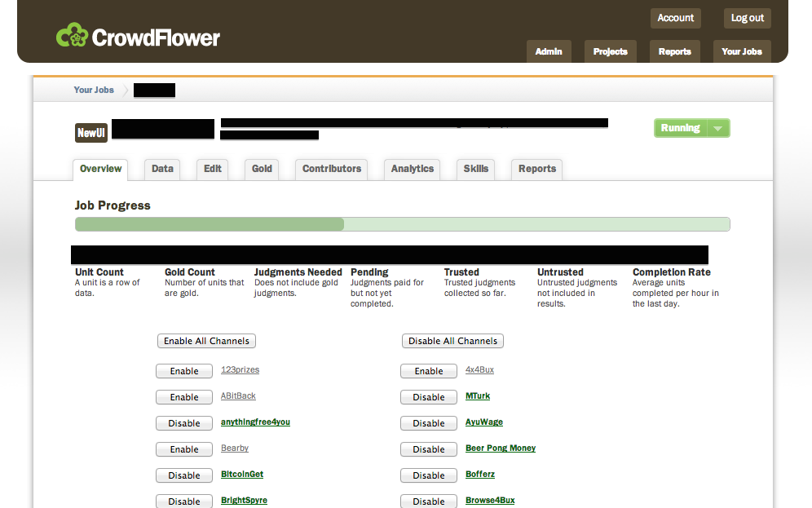The image size is (812, 508).
Task: Open the MTurk channel link
Action: (x=478, y=395)
